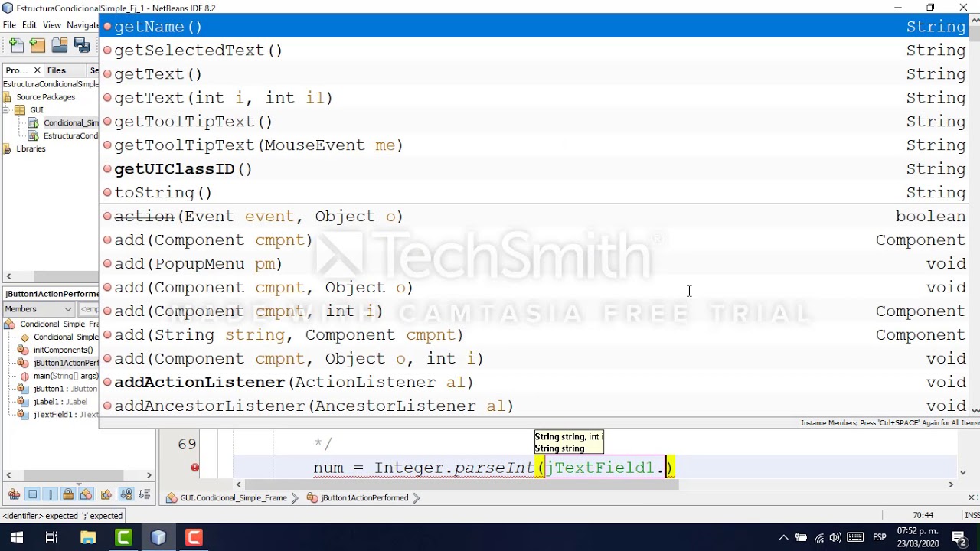Screen dimensions: 980x551
Task: Toggle Show Inner Classes filter in Navigator
Action: pos(87,494)
